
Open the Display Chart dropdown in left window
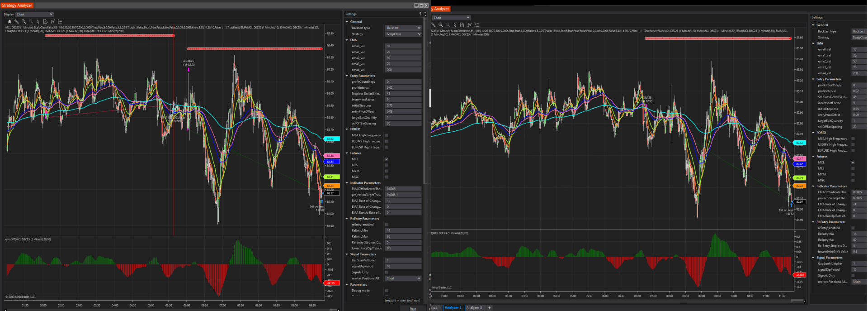pyautogui.click(x=35, y=14)
